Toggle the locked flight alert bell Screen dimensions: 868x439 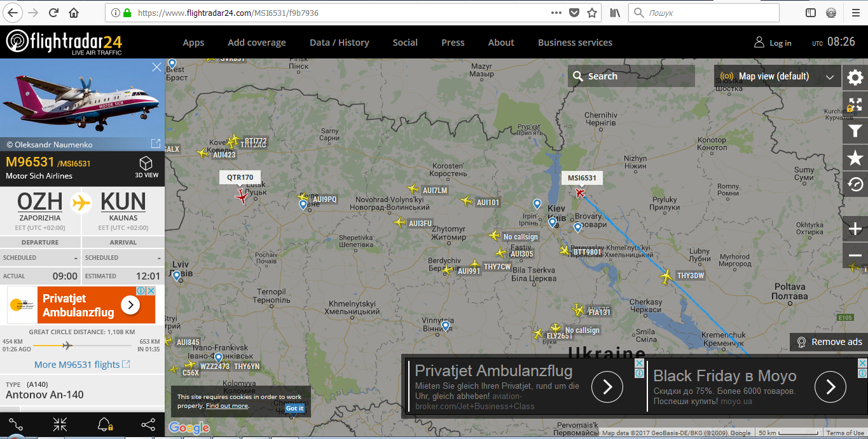tap(105, 424)
